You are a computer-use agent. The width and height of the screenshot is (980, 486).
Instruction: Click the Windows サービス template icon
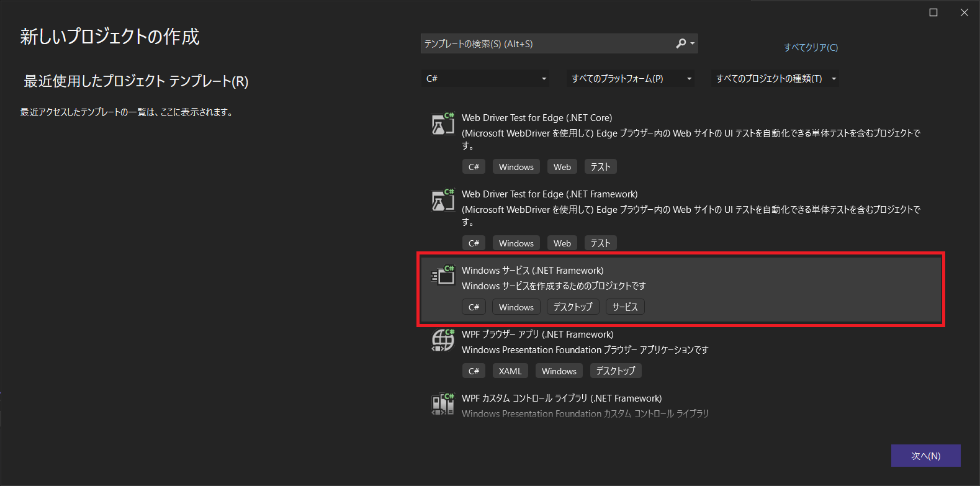443,276
